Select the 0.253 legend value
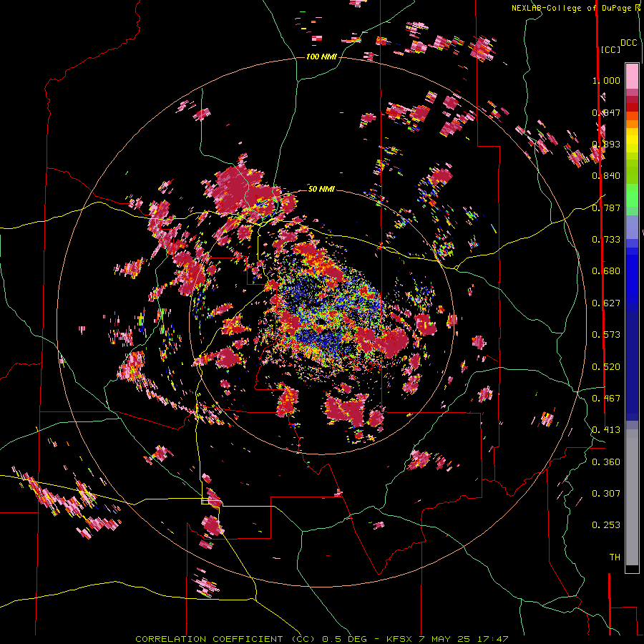Image resolution: width=644 pixels, height=644 pixels. pos(606,525)
